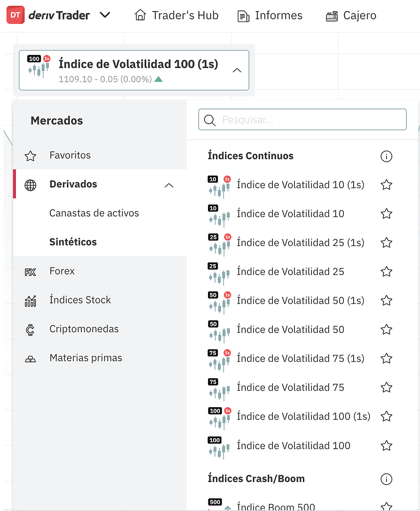Viewport: 420px width, 511px height.
Task: Open info tooltip for Índices Crash/Boom
Action: tap(387, 479)
